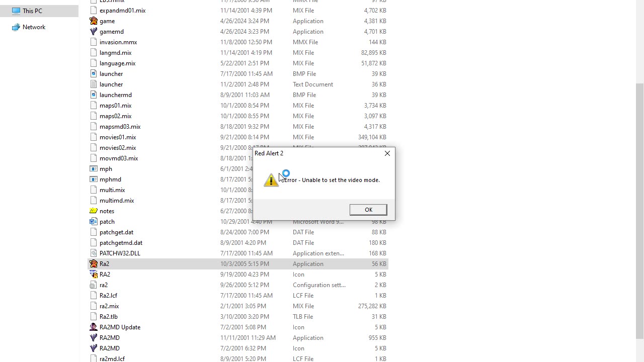The image size is (644, 362).
Task: Select the PATCHW32.DLL file icon
Action: point(94,253)
